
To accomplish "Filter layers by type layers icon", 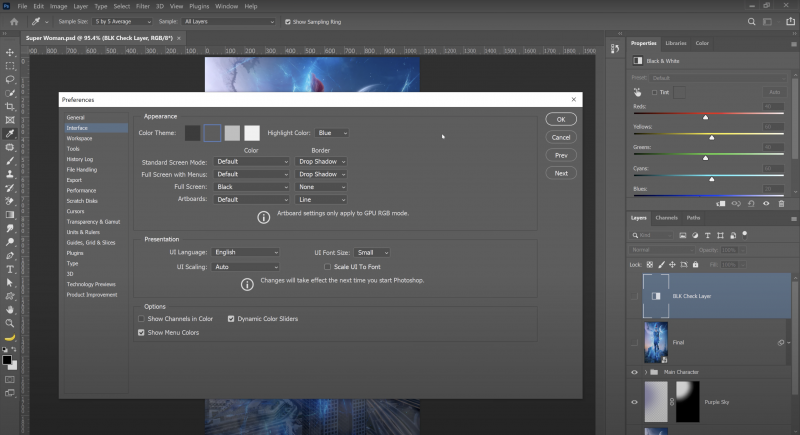I will 708,235.
